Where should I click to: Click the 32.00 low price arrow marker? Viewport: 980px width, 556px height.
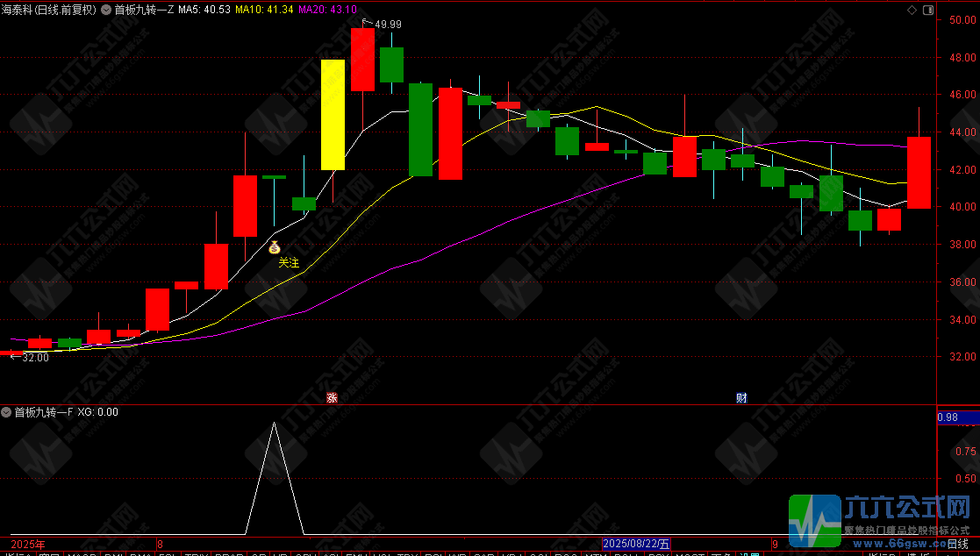[29, 357]
